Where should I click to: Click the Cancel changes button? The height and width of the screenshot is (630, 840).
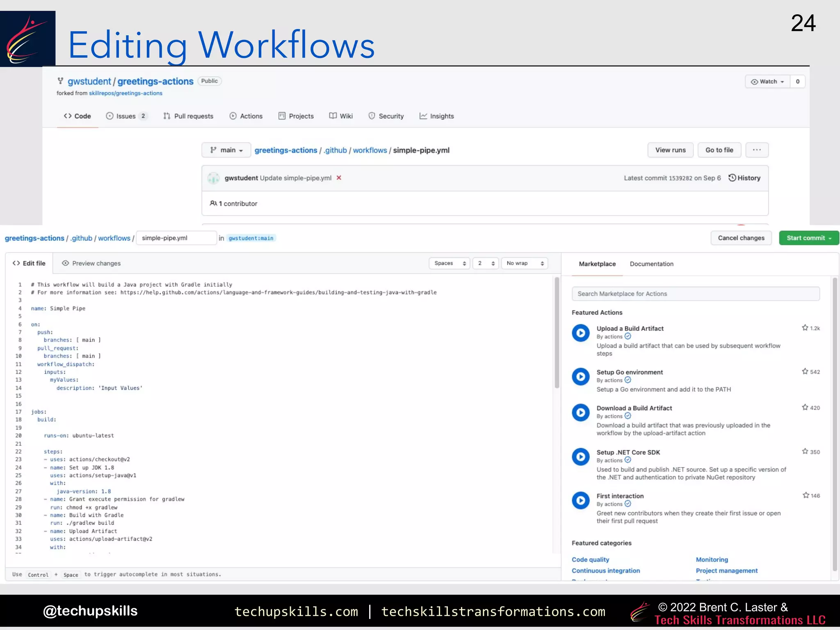(741, 238)
